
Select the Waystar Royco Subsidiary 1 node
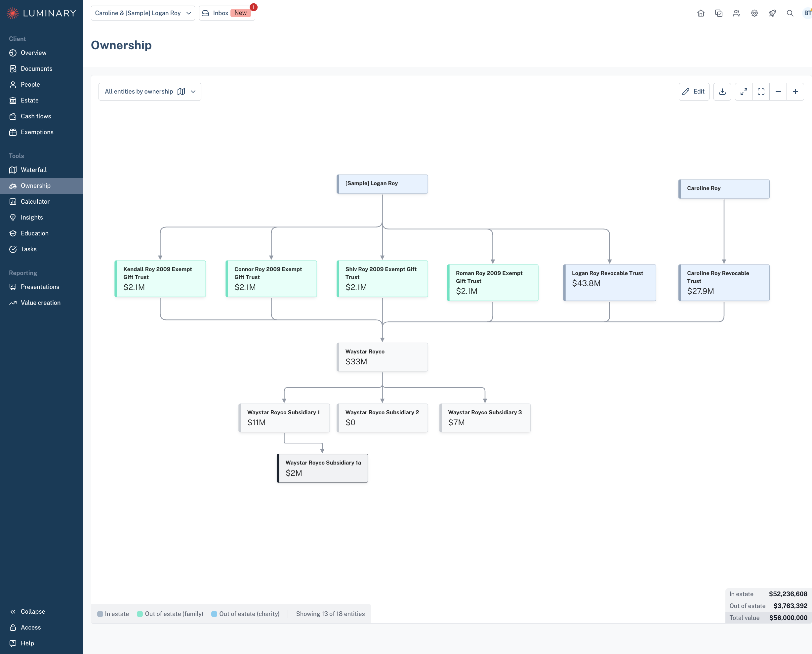pos(284,418)
